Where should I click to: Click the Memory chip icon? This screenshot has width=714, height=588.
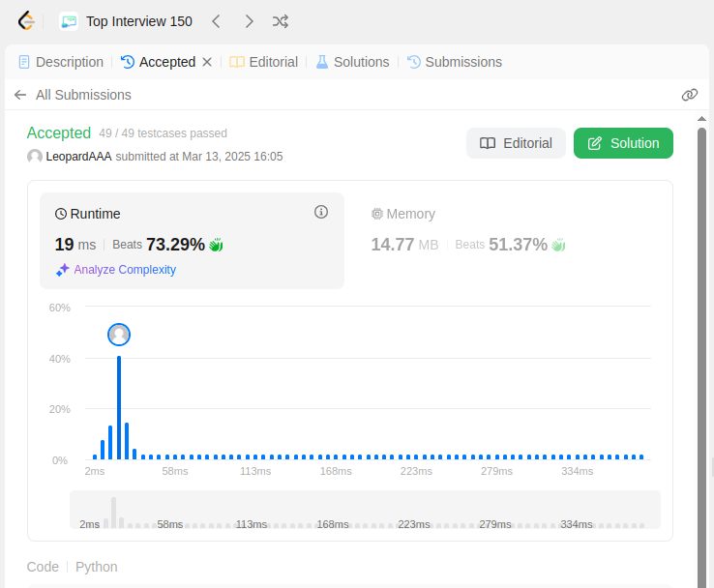pos(377,214)
